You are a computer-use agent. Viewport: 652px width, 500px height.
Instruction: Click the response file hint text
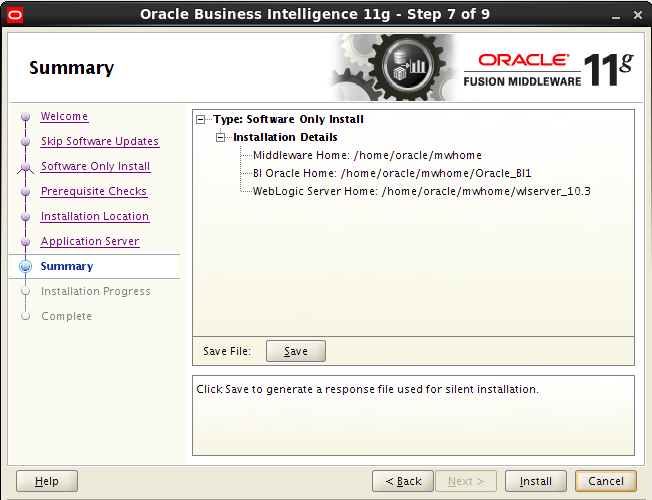pyautogui.click(x=367, y=389)
